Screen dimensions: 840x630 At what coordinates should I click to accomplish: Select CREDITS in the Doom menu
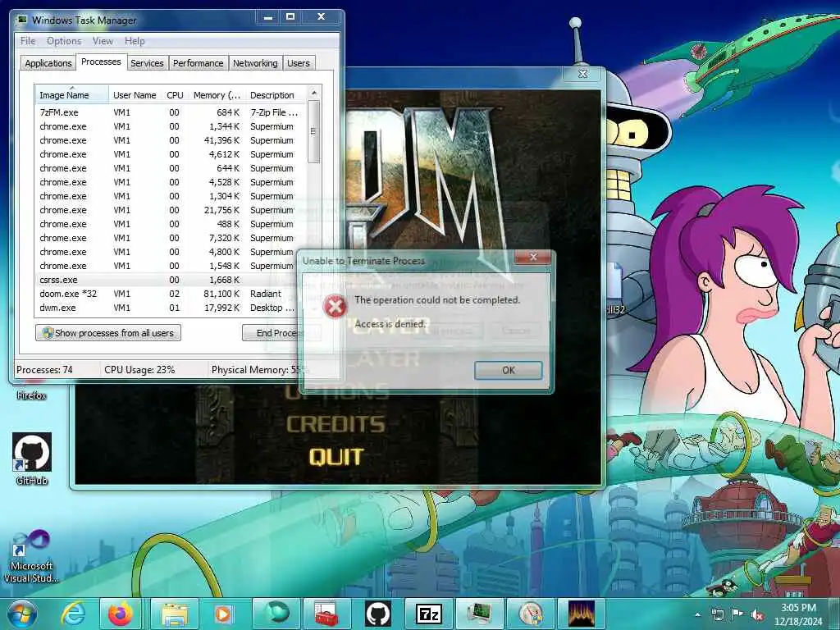tap(336, 424)
